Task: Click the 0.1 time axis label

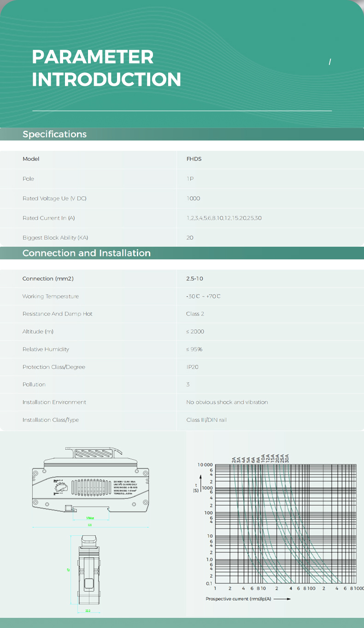Action: pyautogui.click(x=210, y=584)
